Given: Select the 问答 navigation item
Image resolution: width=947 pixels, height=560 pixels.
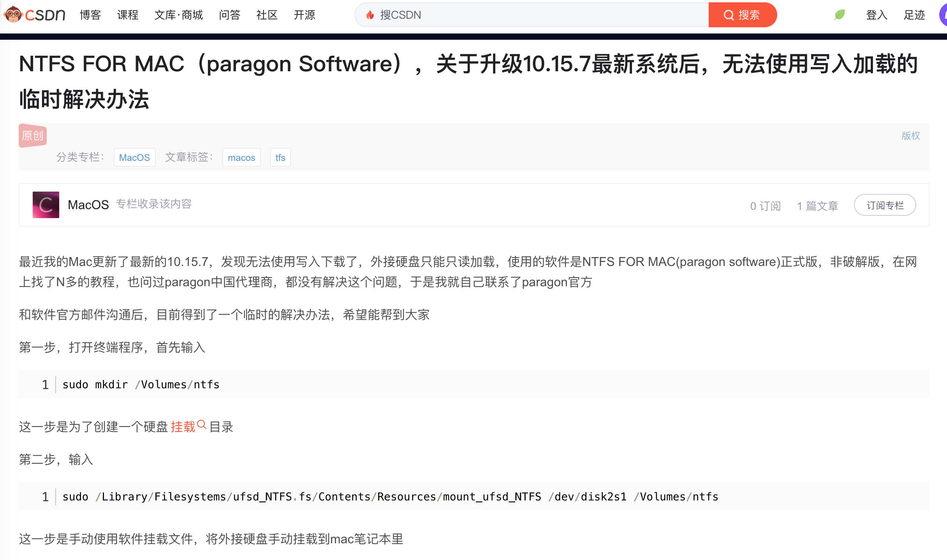Looking at the screenshot, I should (229, 15).
